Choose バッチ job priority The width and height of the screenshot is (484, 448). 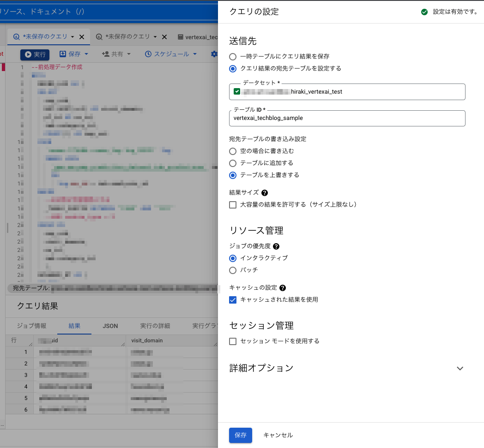[233, 270]
